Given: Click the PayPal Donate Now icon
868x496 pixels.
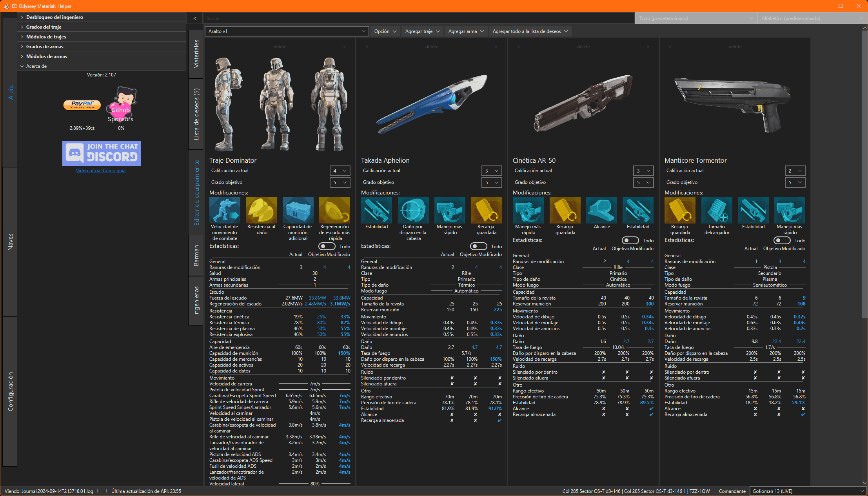Looking at the screenshot, I should (82, 105).
